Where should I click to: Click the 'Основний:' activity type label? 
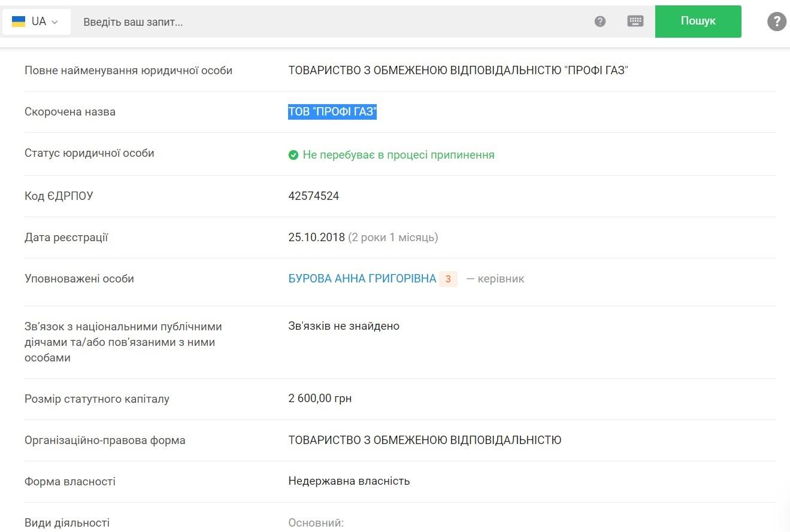[316, 523]
